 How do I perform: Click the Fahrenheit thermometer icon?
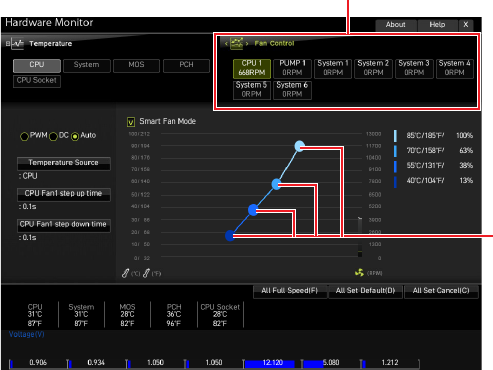(146, 273)
